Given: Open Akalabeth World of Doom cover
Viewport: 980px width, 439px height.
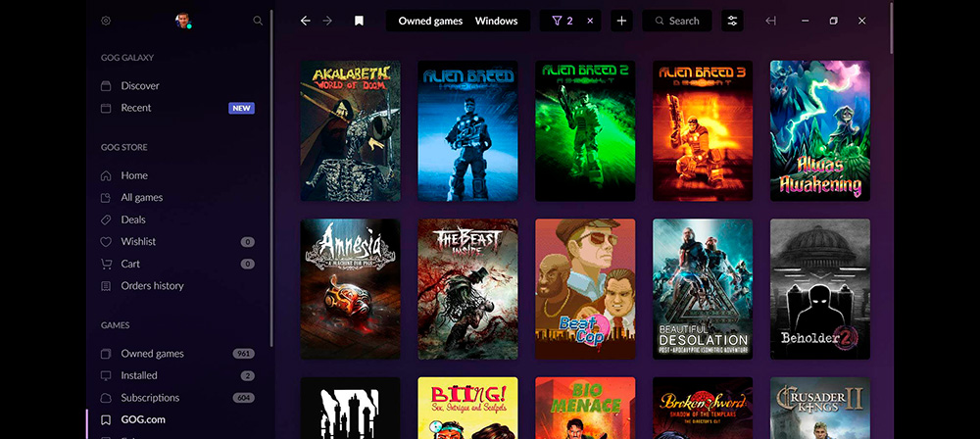Looking at the screenshot, I should coord(351,130).
